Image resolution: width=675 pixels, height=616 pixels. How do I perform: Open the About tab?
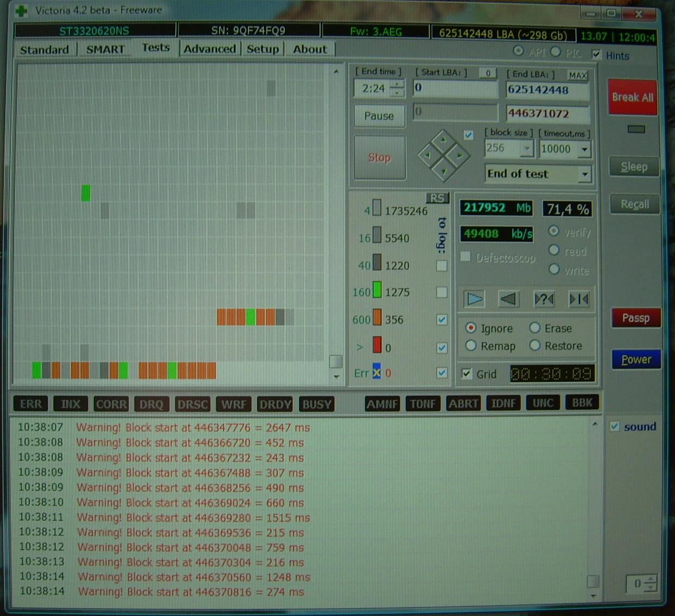coord(310,49)
